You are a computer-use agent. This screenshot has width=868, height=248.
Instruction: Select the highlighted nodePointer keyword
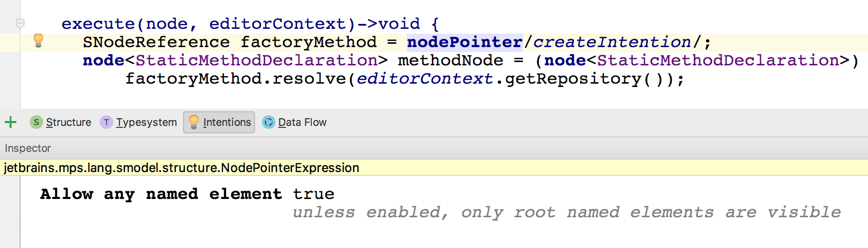click(464, 42)
